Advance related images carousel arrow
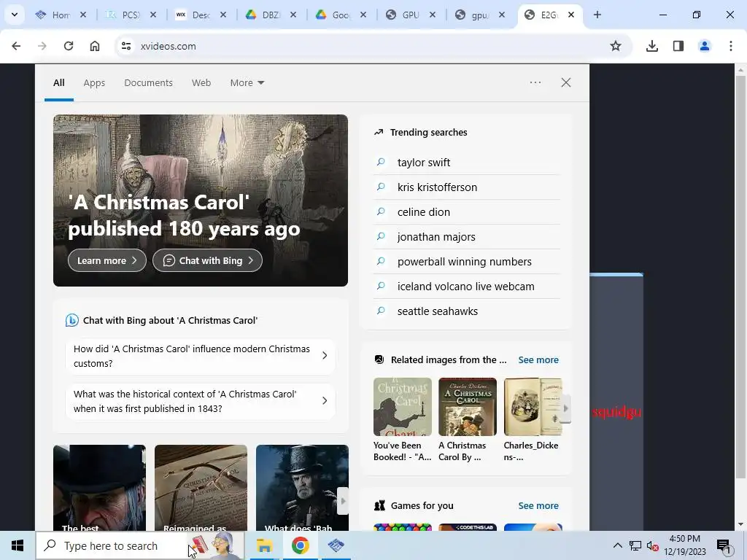747x560 pixels. coord(565,408)
